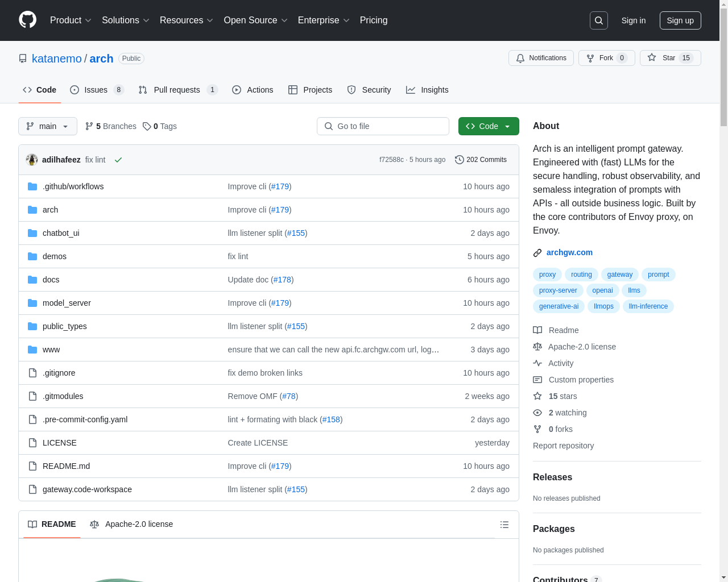Click the link icon beside archgw.com
Image resolution: width=728 pixels, height=582 pixels.
537,253
